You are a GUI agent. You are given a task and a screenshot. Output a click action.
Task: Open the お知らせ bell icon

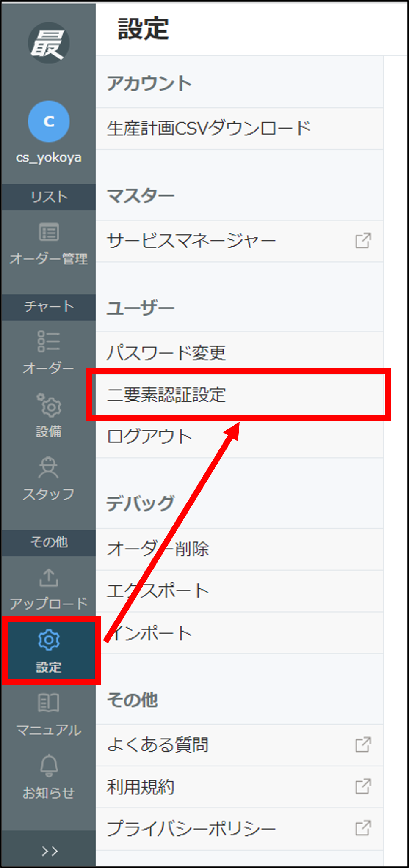(x=49, y=765)
